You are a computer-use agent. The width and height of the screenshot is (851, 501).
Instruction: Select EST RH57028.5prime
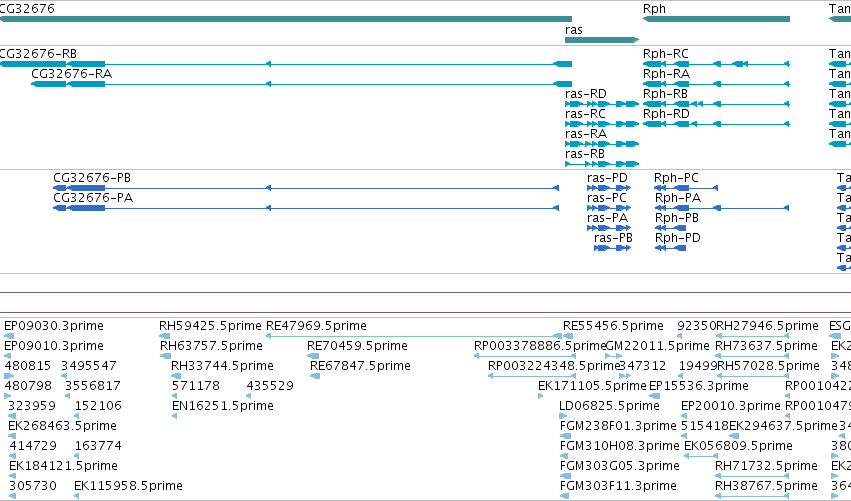(x=768, y=366)
